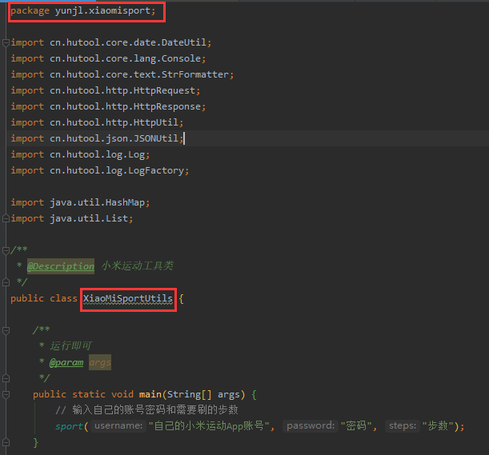The width and height of the screenshot is (489, 455).
Task: Click fold marker at main Javadoc end
Action: (x=6, y=378)
